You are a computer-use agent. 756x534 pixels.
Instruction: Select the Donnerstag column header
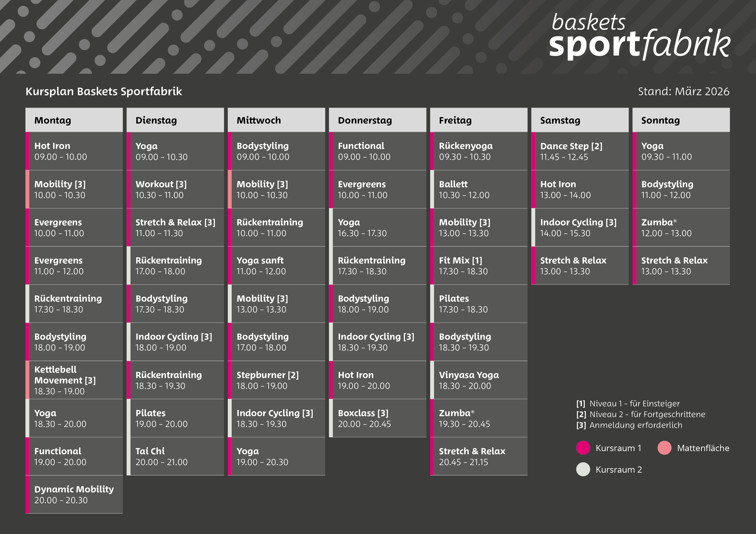point(377,120)
